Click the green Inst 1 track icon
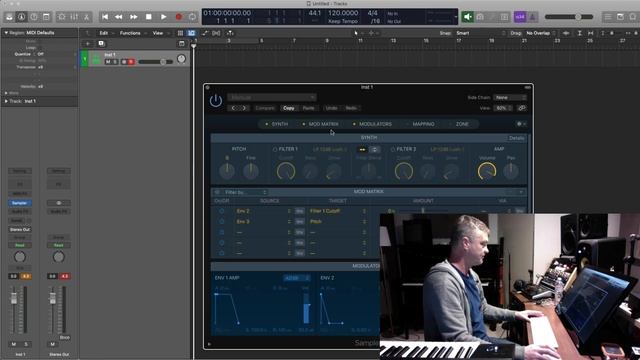 coord(96,59)
